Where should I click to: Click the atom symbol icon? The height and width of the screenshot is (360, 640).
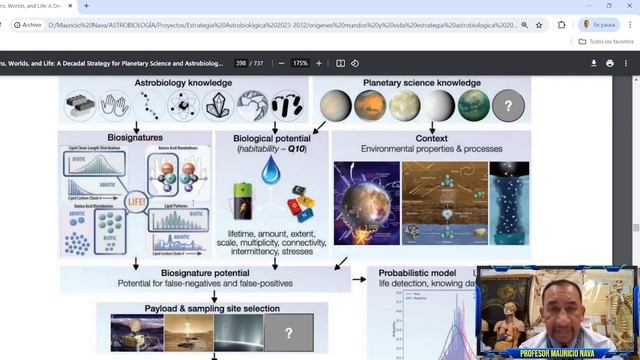tap(183, 106)
